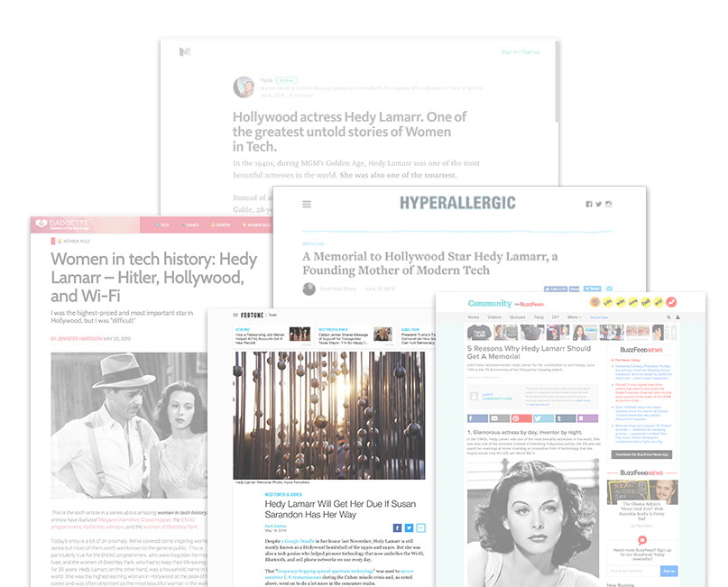
Task: Open Hyperallergic Instagram icon
Action: [x=608, y=204]
